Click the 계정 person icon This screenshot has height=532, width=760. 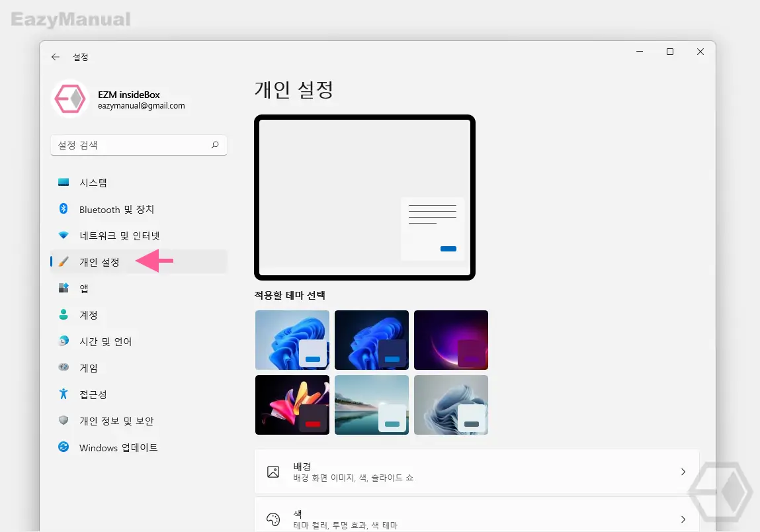[63, 314]
